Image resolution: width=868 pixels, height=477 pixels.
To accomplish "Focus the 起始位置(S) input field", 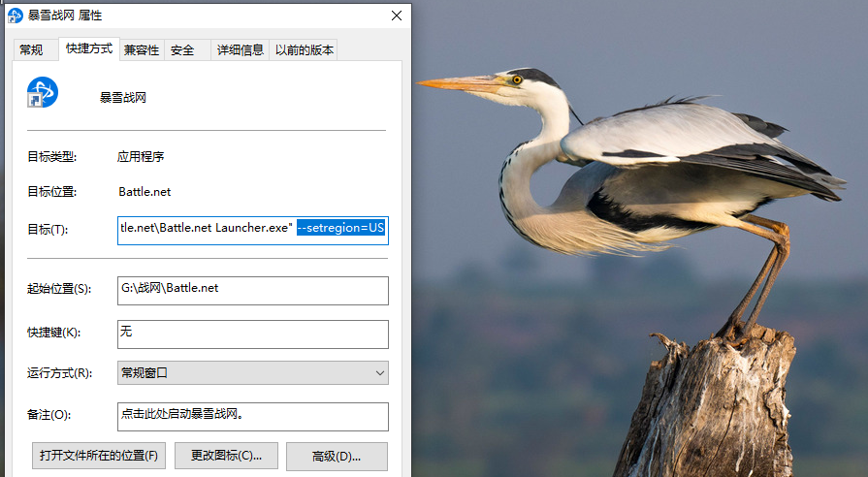I will pyautogui.click(x=252, y=290).
